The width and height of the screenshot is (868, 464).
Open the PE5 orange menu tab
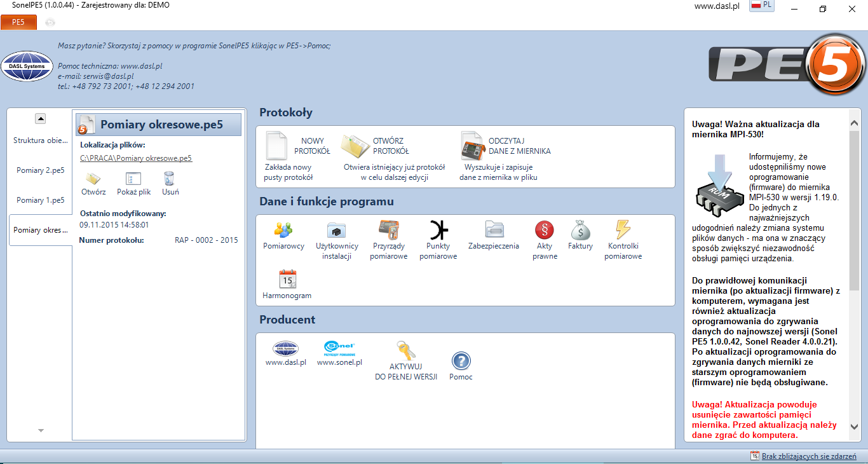point(18,22)
